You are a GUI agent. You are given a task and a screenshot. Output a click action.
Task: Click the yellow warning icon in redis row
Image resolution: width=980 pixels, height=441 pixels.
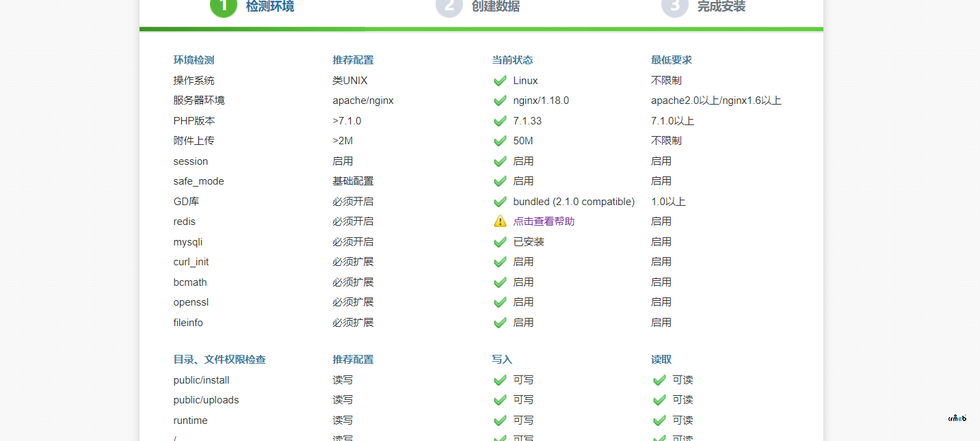tap(500, 222)
